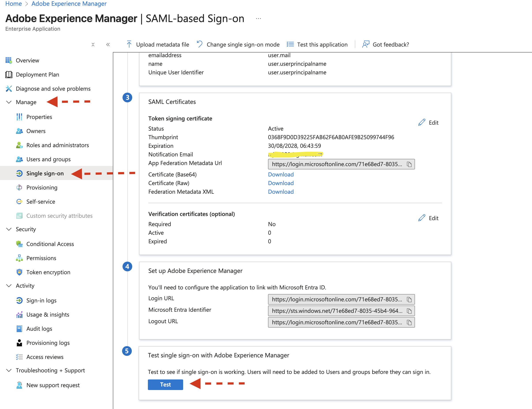This screenshot has width=532, height=409.
Task: Edit the Verification certificates
Action: coord(428,218)
